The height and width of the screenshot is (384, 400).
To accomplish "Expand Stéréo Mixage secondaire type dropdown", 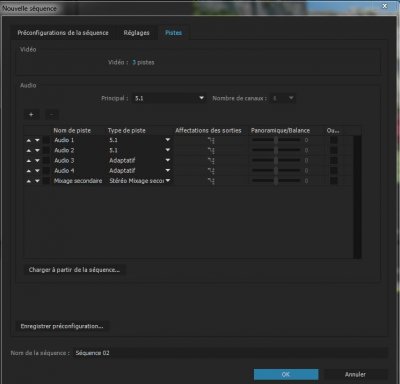I will (x=168, y=181).
